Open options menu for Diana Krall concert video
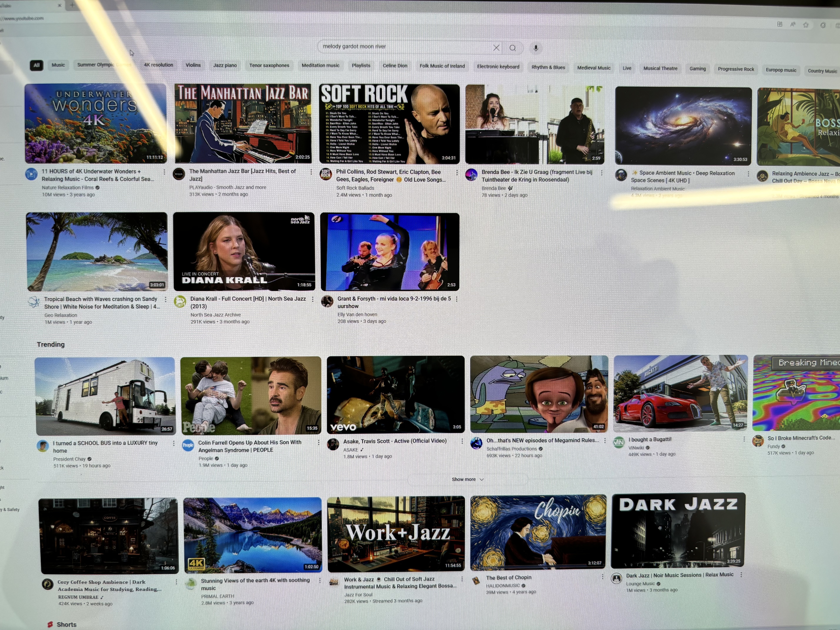The height and width of the screenshot is (630, 840). pyautogui.click(x=313, y=299)
